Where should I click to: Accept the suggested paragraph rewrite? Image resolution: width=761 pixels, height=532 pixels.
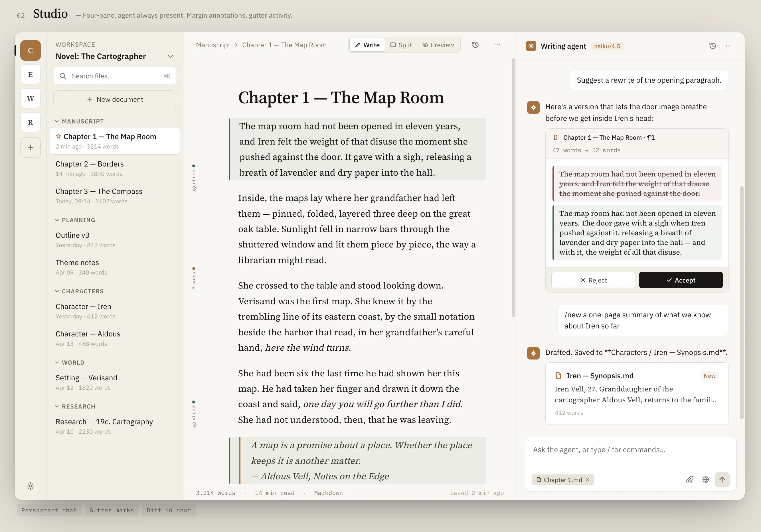(x=681, y=280)
